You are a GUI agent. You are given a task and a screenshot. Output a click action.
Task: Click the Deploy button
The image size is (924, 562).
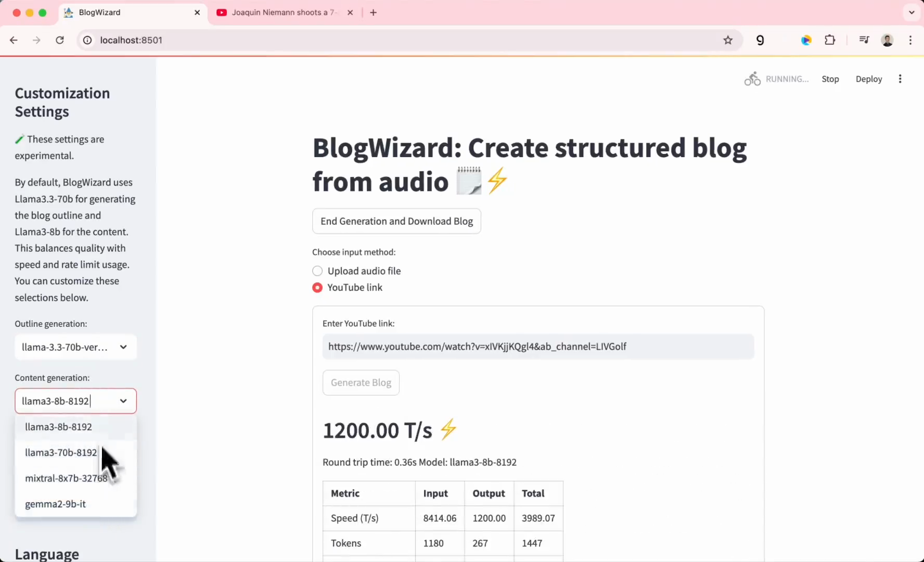869,79
